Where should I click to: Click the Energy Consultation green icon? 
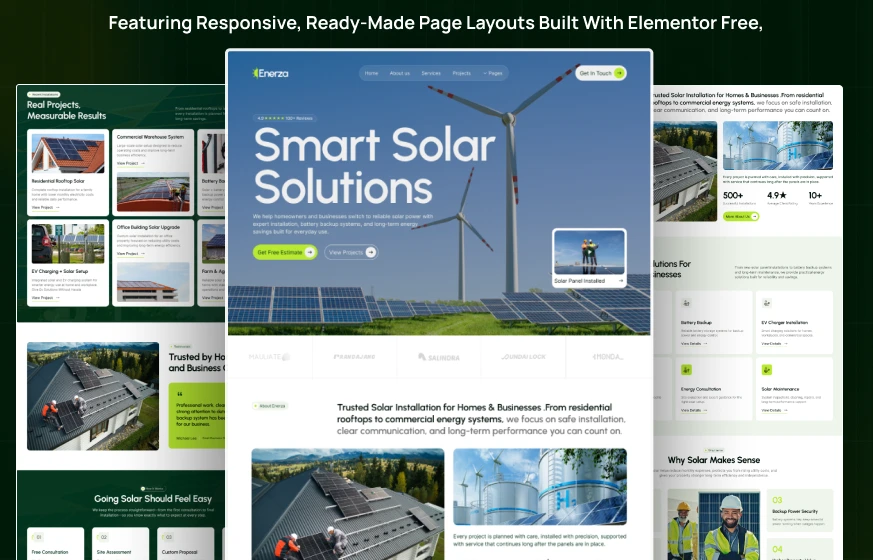point(686,370)
